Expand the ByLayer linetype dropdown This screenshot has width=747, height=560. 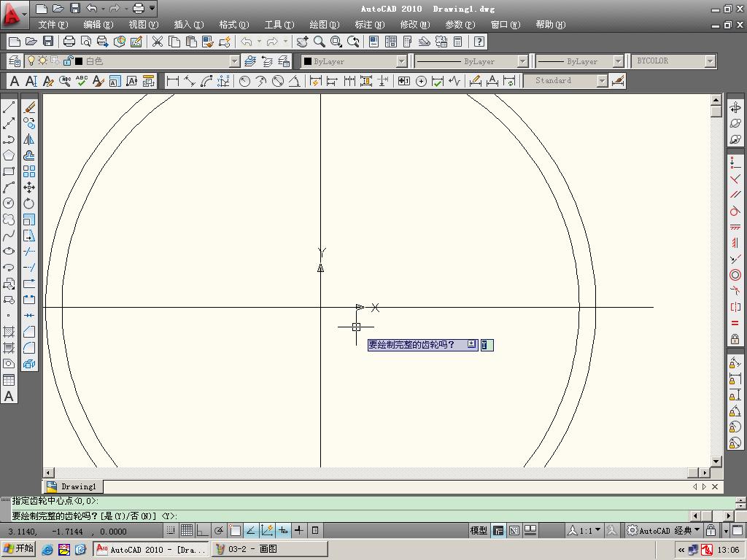pyautogui.click(x=522, y=61)
